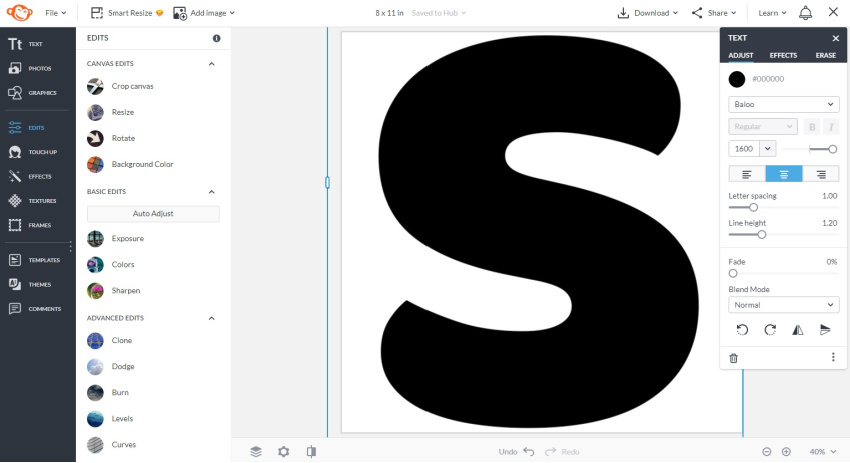Click the black text color swatch
The width and height of the screenshot is (850, 463).
(x=737, y=79)
